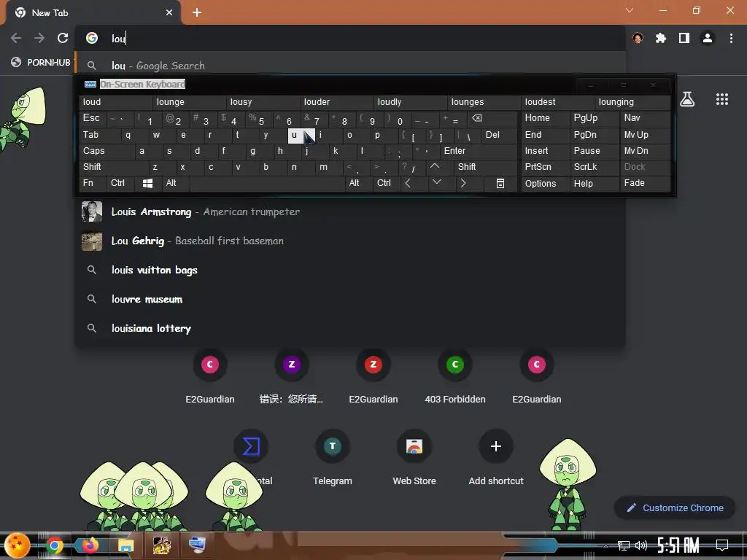747x560 pixels.
Task: Open the volume icon in system tray
Action: coord(640,545)
